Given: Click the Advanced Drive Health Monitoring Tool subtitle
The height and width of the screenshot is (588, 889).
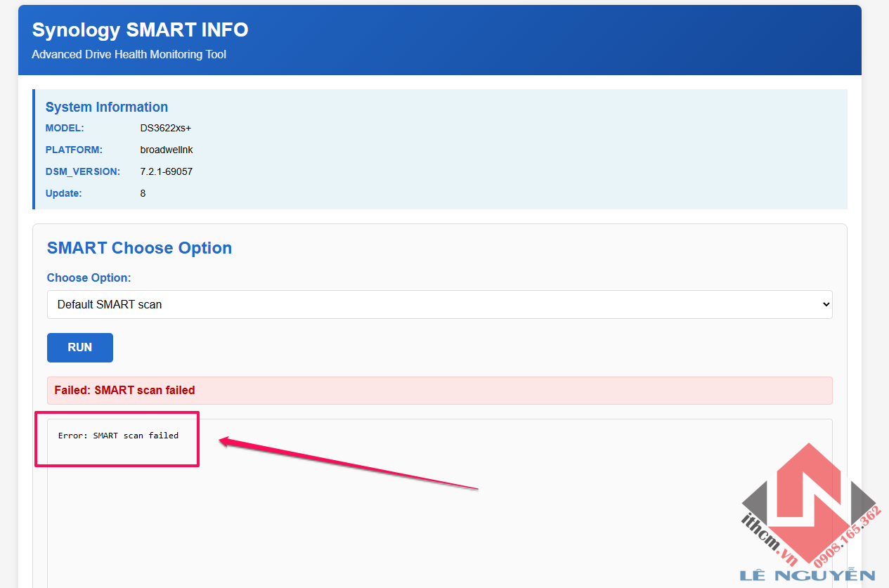Looking at the screenshot, I should 129,54.
